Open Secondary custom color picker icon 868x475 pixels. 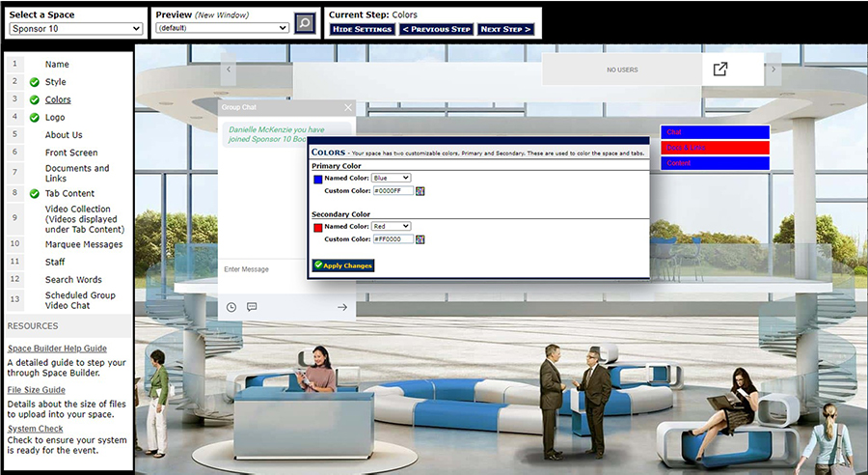point(420,239)
